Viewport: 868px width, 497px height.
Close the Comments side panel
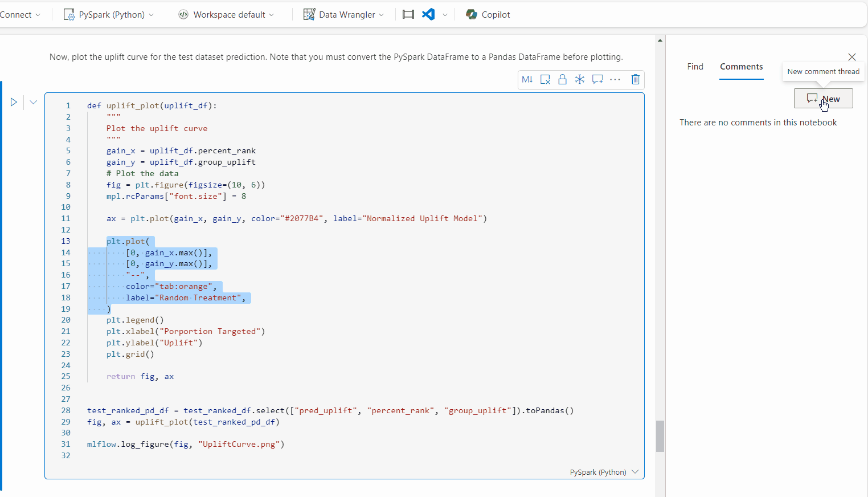(851, 57)
